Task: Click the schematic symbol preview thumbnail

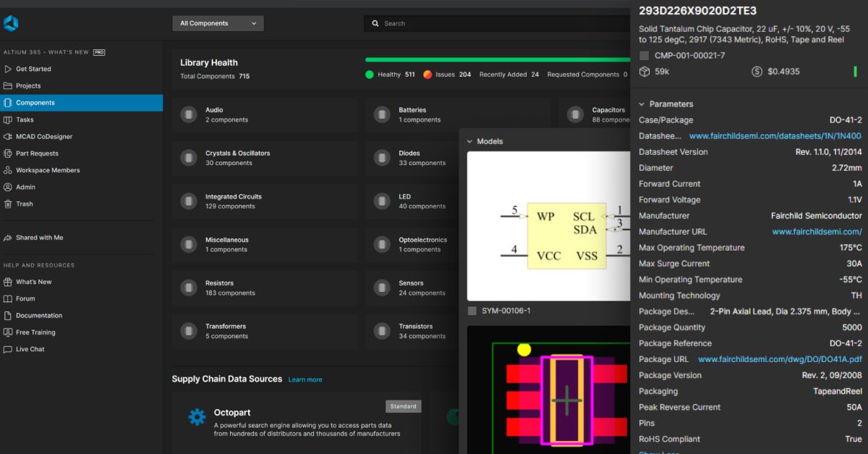Action: point(548,226)
